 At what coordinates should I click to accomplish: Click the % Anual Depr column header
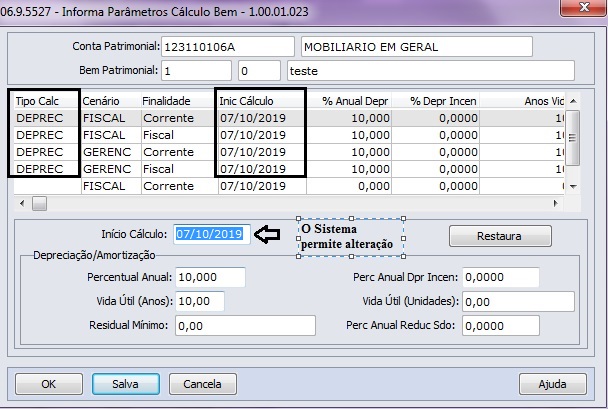[349, 101]
